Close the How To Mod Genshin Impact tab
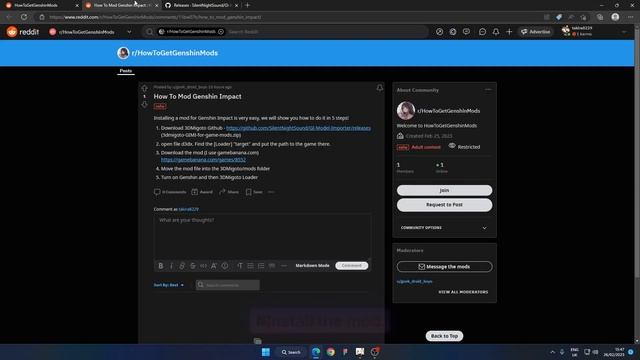The height and width of the screenshot is (360, 640). click(x=156, y=5)
